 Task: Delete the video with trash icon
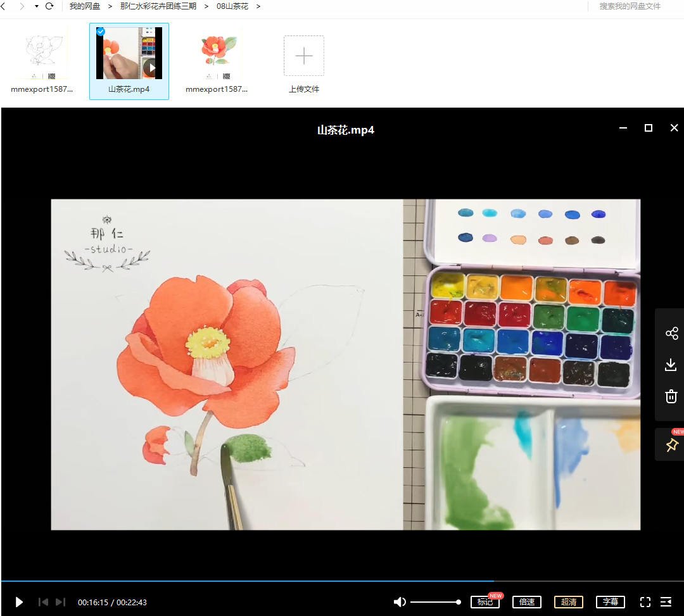pos(671,396)
